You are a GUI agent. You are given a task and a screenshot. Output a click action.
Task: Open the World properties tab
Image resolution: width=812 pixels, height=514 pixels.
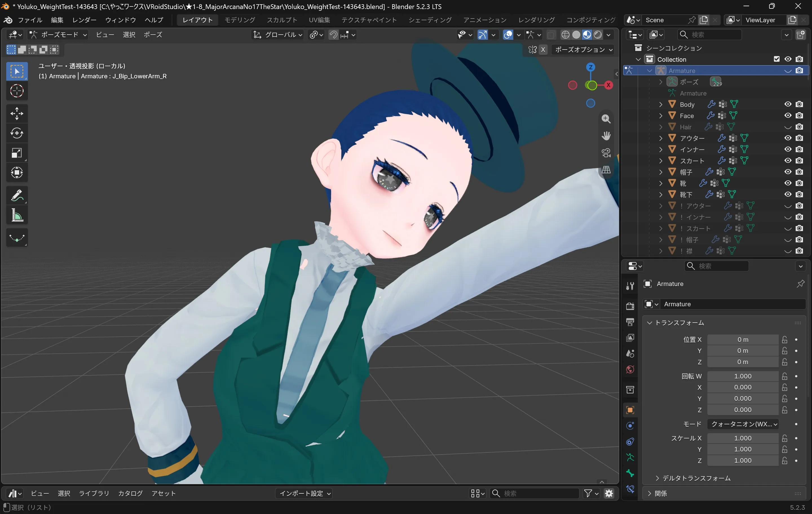point(630,369)
